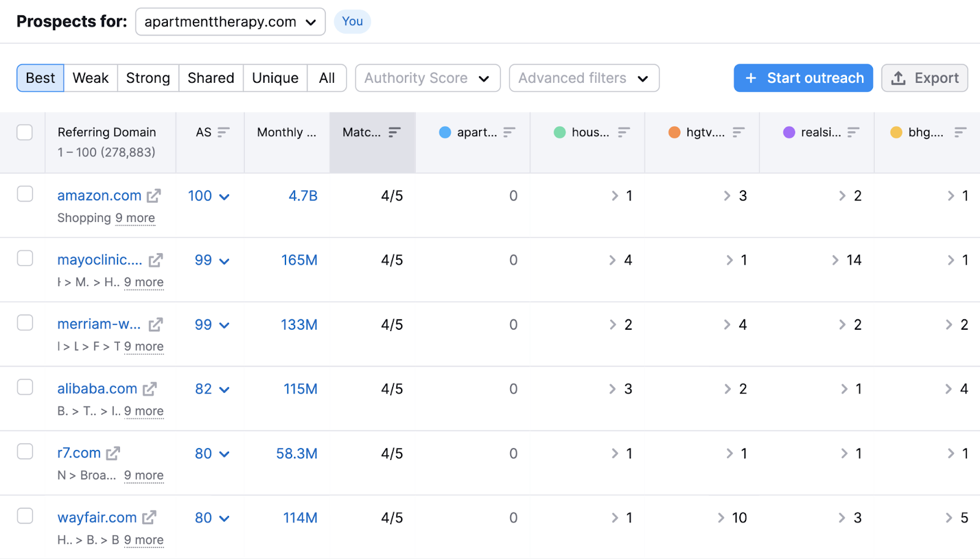The image size is (980, 559).
Task: Click the Export button
Action: click(x=924, y=78)
